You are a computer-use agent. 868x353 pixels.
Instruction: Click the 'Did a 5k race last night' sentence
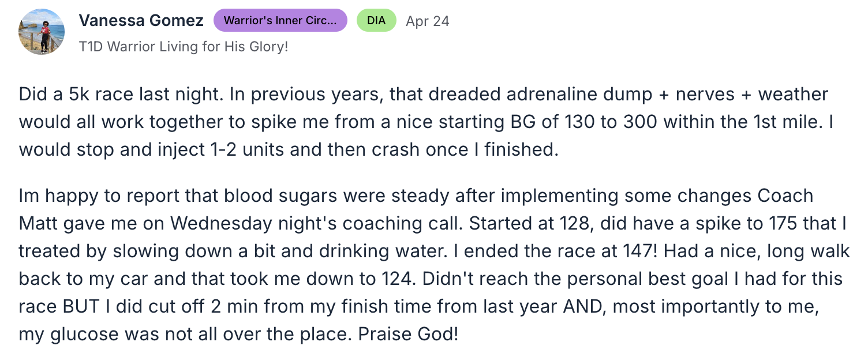pos(121,95)
